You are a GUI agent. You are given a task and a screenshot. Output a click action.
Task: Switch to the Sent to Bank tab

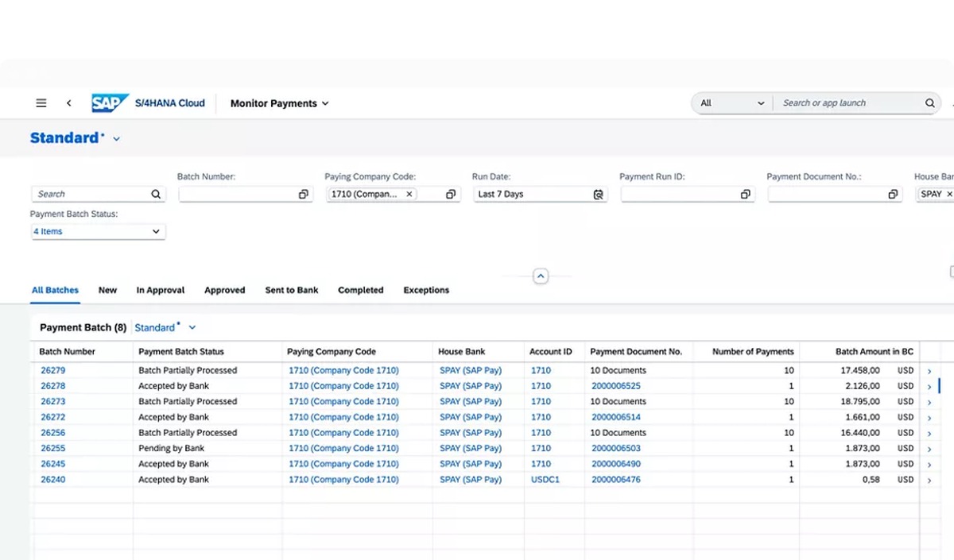point(292,290)
